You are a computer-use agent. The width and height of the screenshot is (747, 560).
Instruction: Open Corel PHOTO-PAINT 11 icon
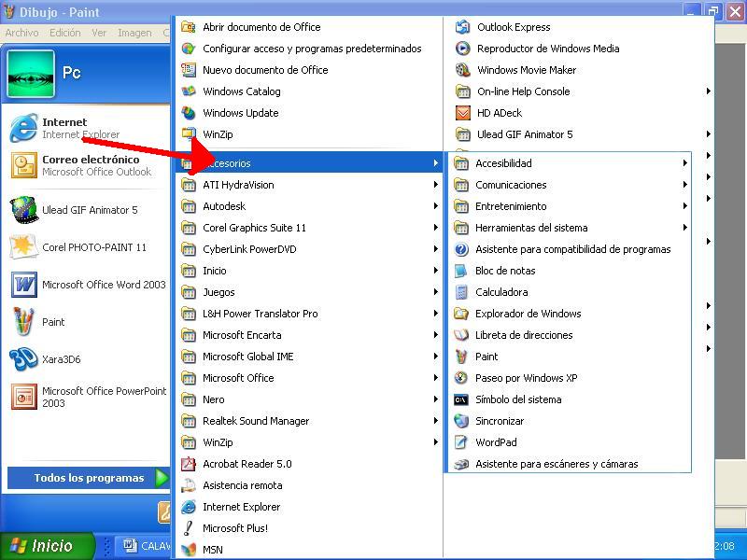point(23,246)
